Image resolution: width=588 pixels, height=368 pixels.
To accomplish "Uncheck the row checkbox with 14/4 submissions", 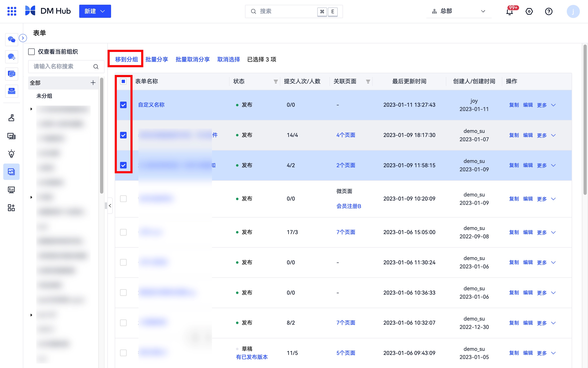I will point(124,135).
